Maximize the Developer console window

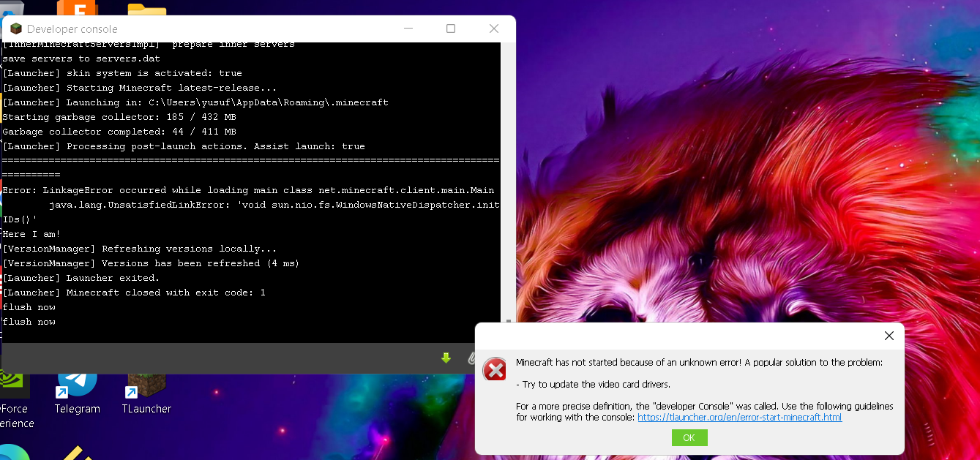pyautogui.click(x=451, y=29)
